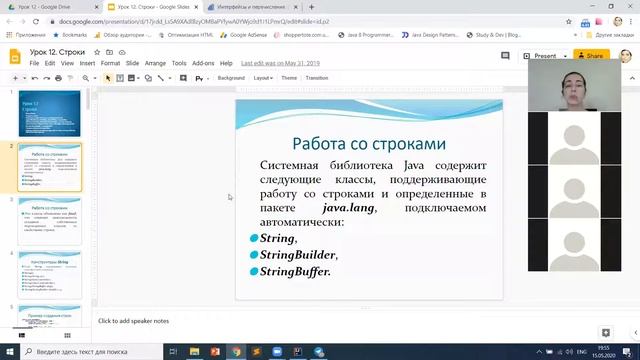This screenshot has width=640, height=360.
Task: Select slide 4 'Конструкторы String' thumbnail
Action: click(49, 275)
